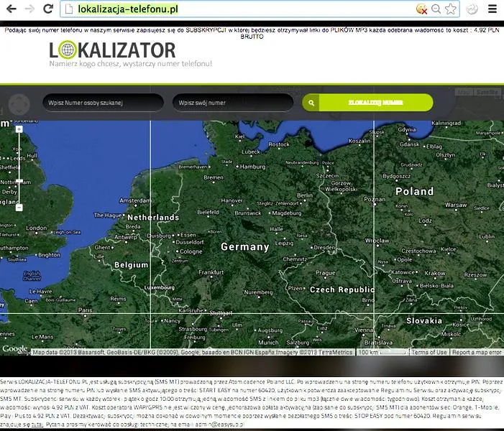Click Warsaw on the map
Screen dimensions: 504x431
pyautogui.click(x=456, y=205)
